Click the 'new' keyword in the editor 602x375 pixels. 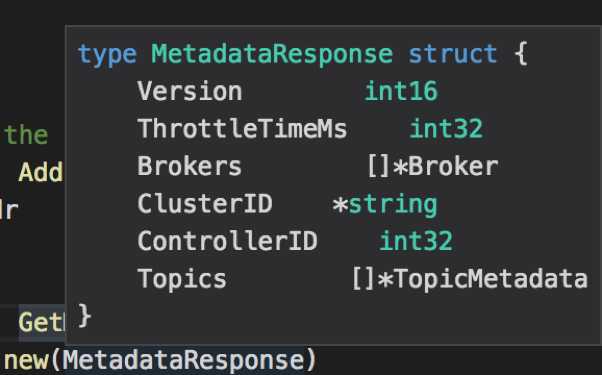(26, 360)
